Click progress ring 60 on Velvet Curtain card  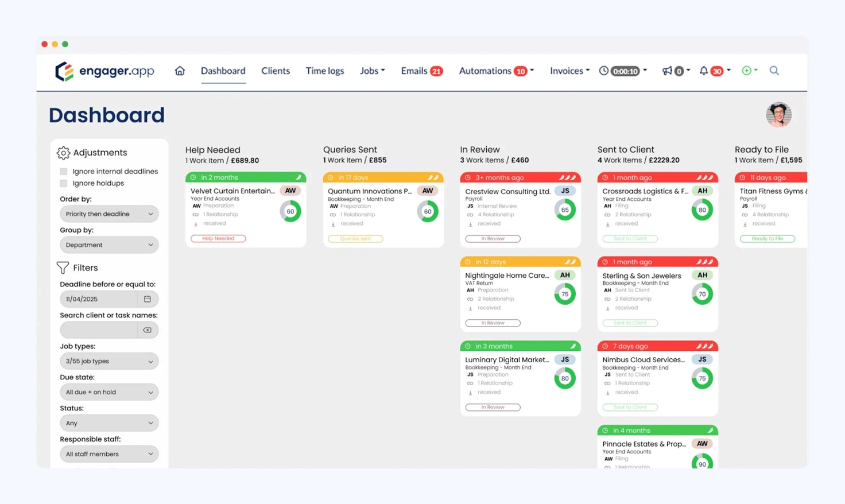290,211
